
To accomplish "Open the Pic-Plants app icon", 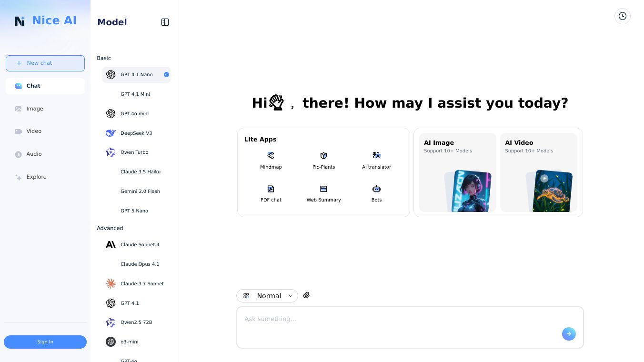I will click(324, 155).
